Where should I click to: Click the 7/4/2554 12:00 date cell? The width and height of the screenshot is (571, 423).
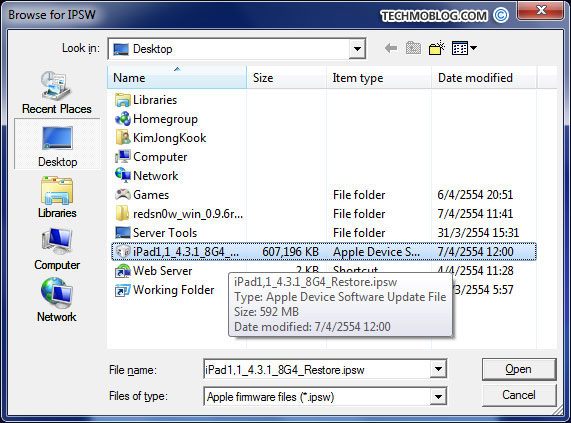475,252
